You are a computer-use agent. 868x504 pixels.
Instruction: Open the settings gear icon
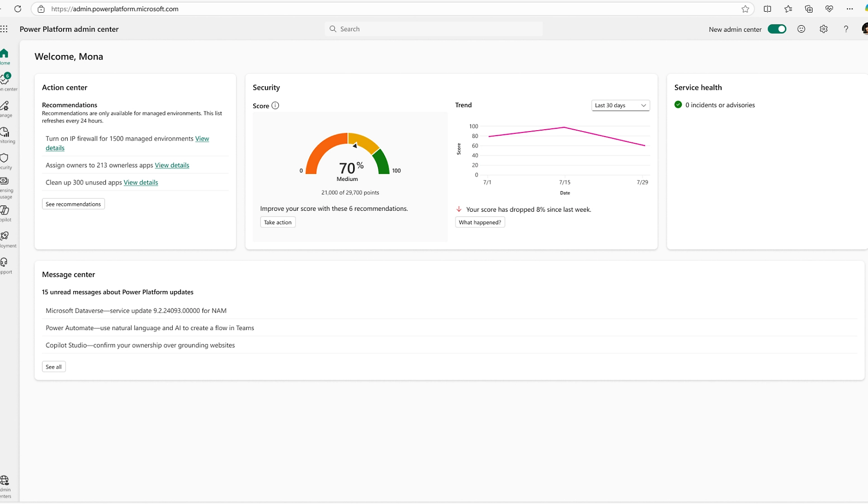(x=823, y=29)
